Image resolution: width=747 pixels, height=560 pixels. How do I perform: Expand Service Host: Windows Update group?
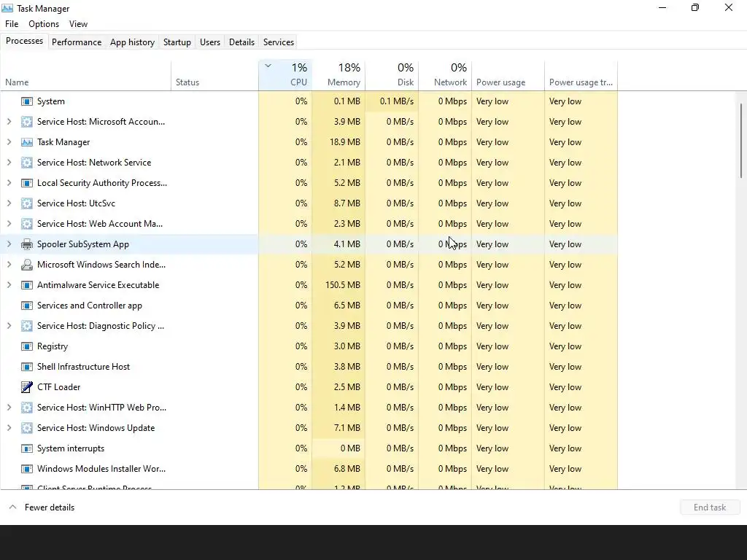pyautogui.click(x=9, y=428)
